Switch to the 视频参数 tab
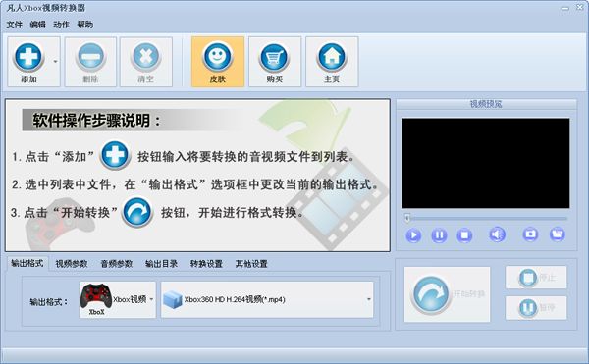The width and height of the screenshot is (589, 364). point(72,264)
